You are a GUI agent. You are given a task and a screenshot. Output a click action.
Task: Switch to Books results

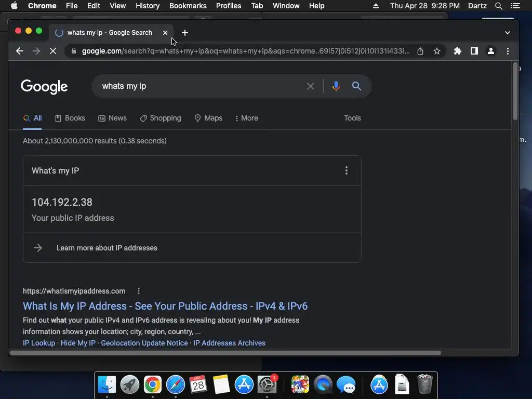[x=70, y=118]
